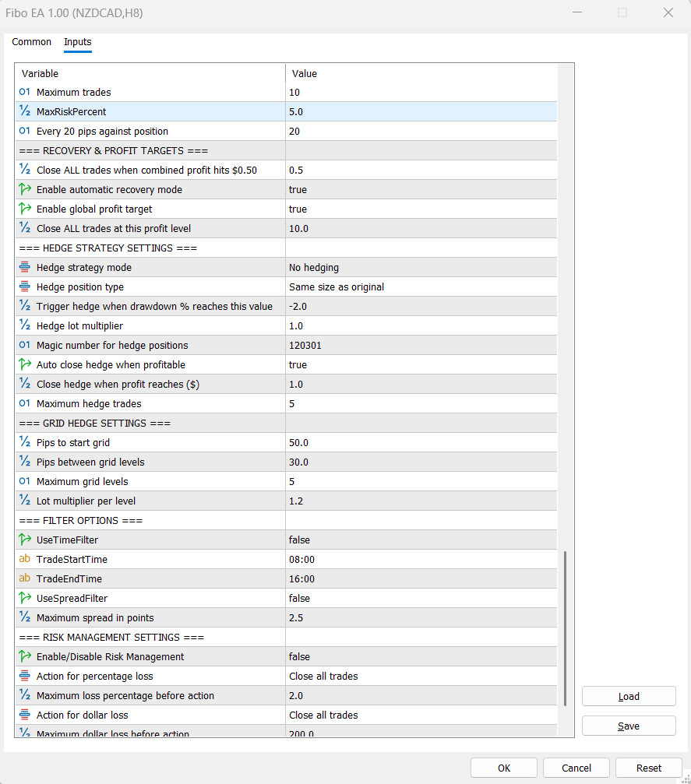The height and width of the screenshot is (784, 691).
Task: Select the === RISK MANAGEMENT SETTINGS === row
Action: click(x=286, y=637)
